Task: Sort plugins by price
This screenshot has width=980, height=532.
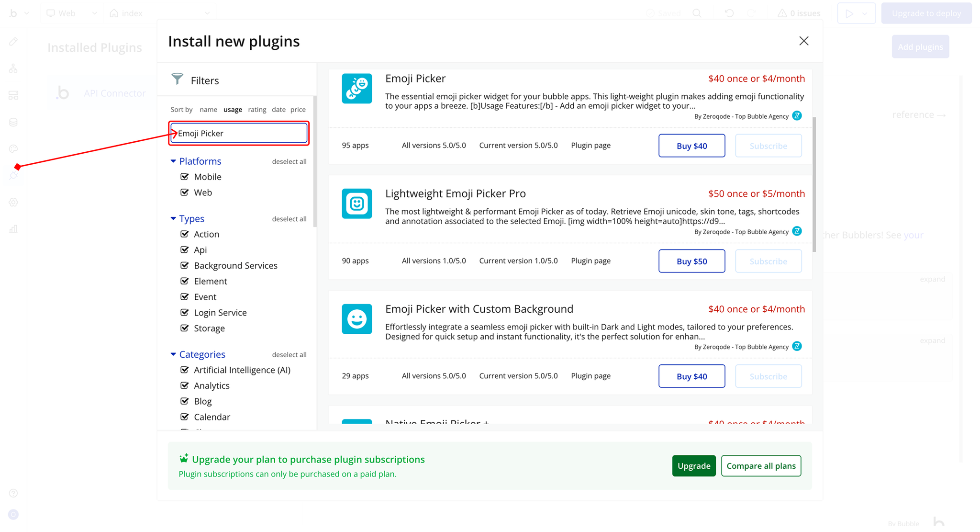Action: [298, 110]
